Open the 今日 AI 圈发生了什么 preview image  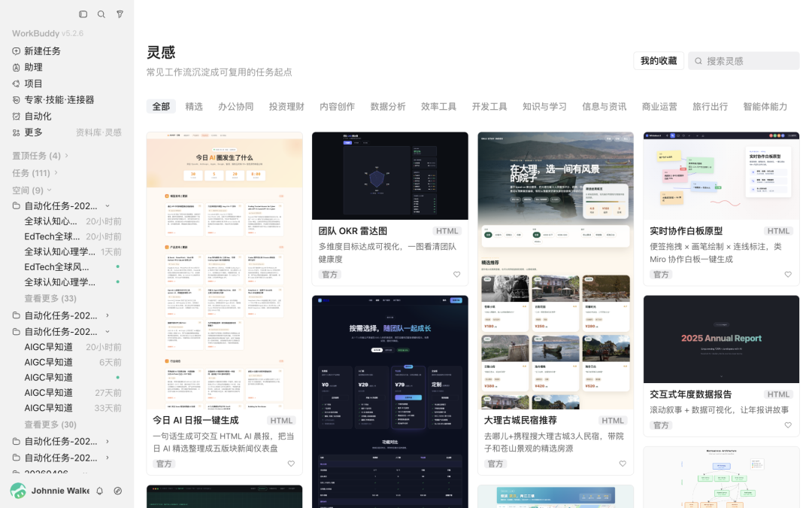(224, 271)
